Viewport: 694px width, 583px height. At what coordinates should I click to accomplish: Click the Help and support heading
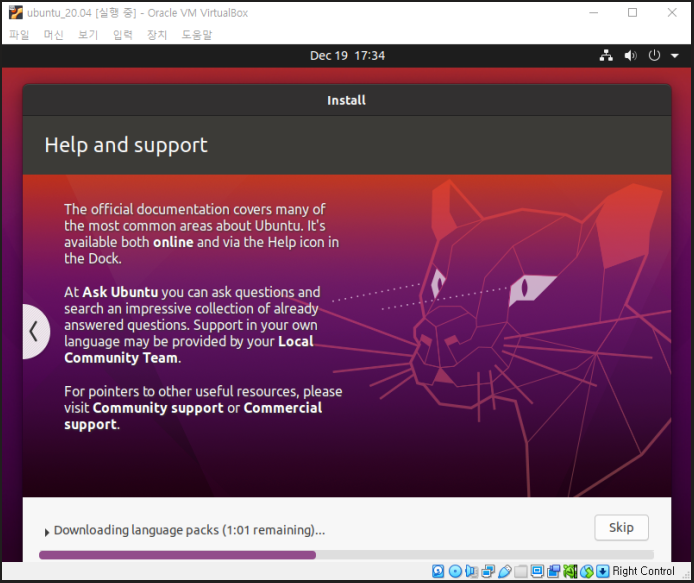(126, 145)
